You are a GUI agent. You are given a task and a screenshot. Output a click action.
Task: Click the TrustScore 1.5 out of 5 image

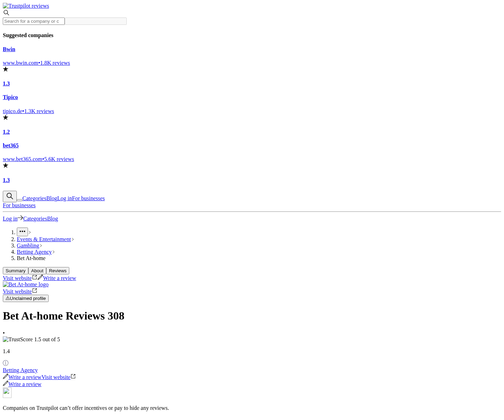(31, 339)
